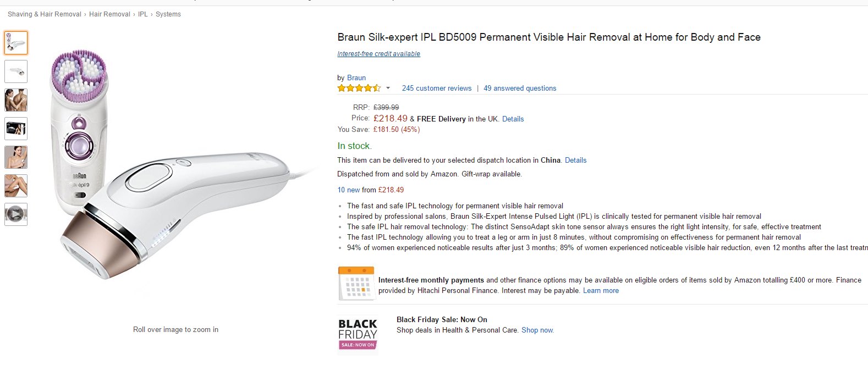
Task: Click the Black Friday sale logo
Action: [x=358, y=333]
